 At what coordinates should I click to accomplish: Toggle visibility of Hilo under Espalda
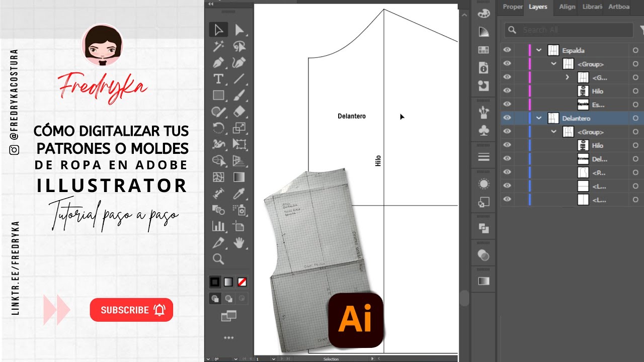point(507,91)
